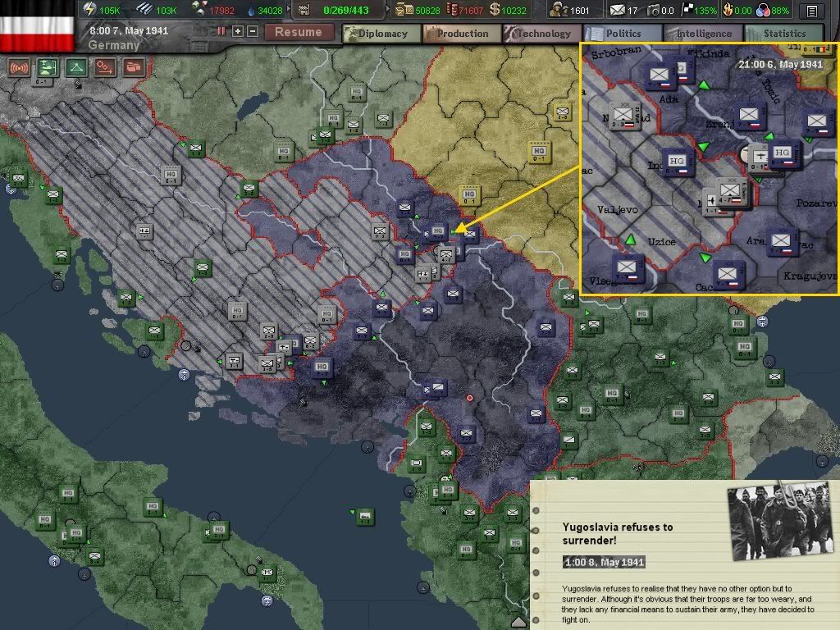840x630 pixels.
Task: Click the diplomats envelope icon in top bar
Action: pyautogui.click(x=617, y=10)
